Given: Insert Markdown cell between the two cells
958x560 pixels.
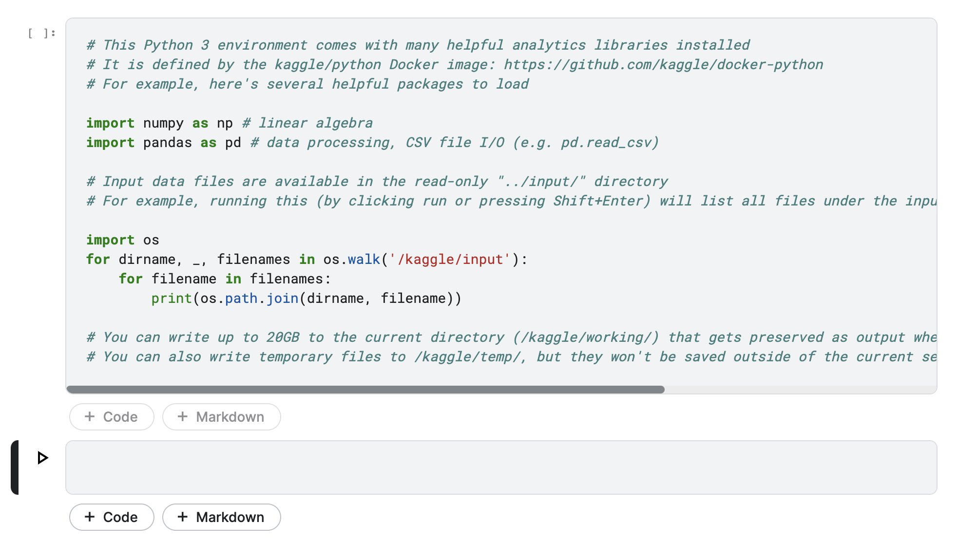Looking at the screenshot, I should [x=221, y=417].
